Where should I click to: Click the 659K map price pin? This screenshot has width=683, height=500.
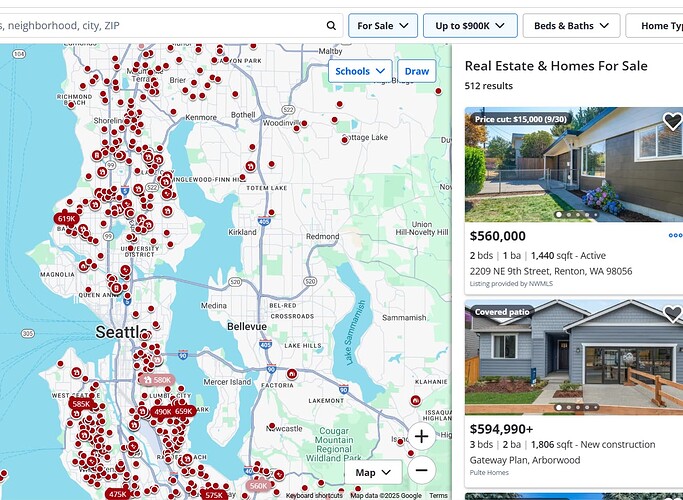[x=184, y=411]
